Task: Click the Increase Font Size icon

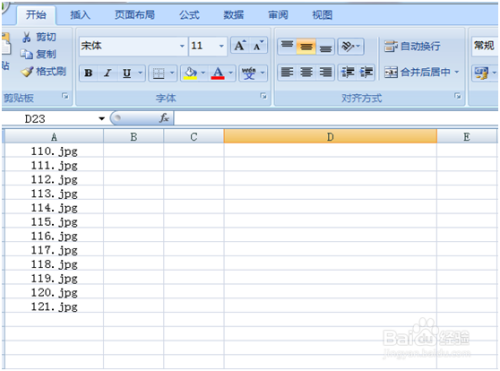Action: [x=240, y=46]
